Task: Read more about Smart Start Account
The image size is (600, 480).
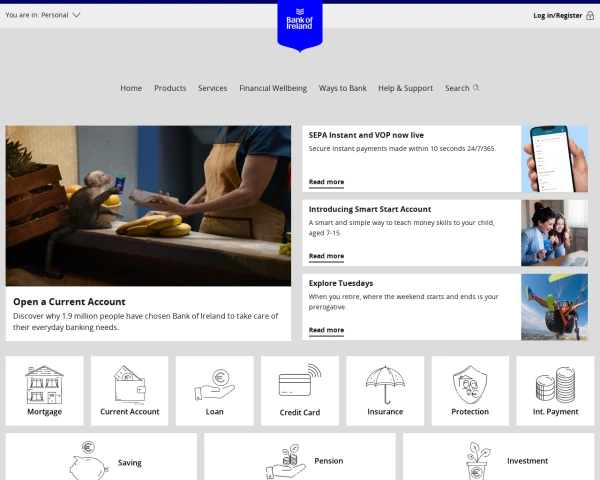Action: pyautogui.click(x=326, y=256)
